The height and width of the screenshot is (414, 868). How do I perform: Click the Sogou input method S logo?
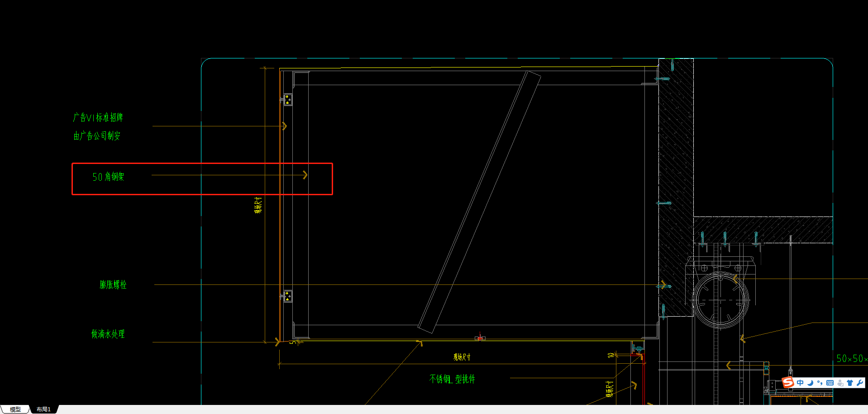(x=788, y=382)
